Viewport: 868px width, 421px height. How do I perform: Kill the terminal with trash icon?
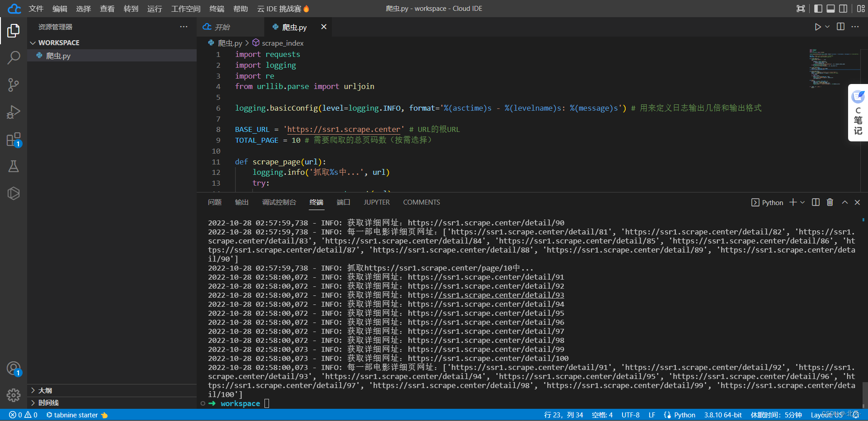[x=830, y=202]
